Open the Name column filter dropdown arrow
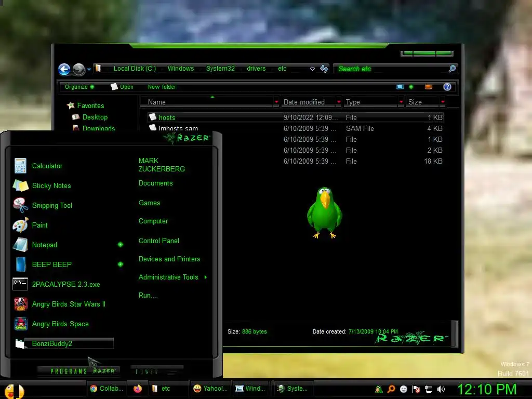The height and width of the screenshot is (399, 532). (276, 102)
